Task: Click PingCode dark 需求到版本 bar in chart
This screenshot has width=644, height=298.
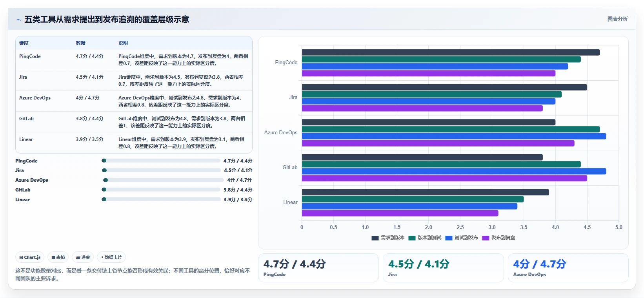Action: tap(451, 52)
